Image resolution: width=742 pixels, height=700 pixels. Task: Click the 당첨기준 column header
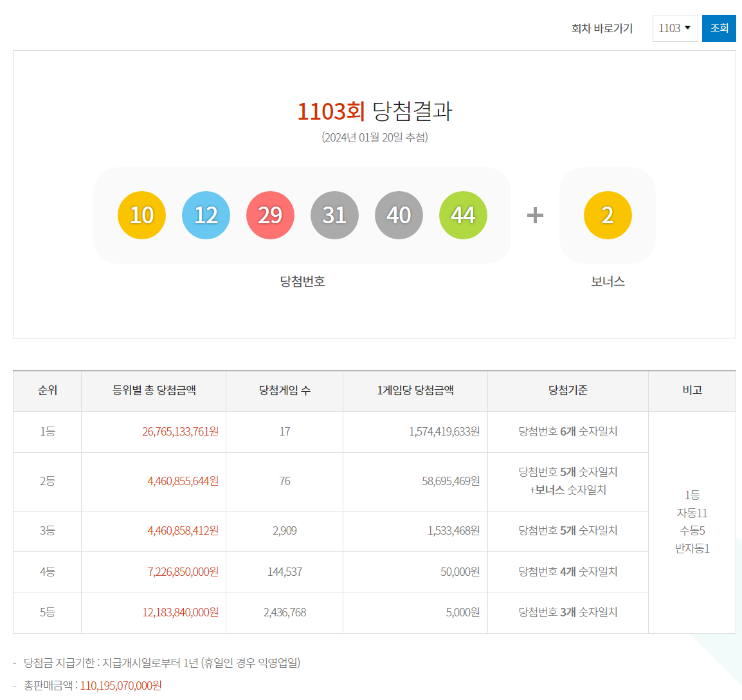pos(568,391)
